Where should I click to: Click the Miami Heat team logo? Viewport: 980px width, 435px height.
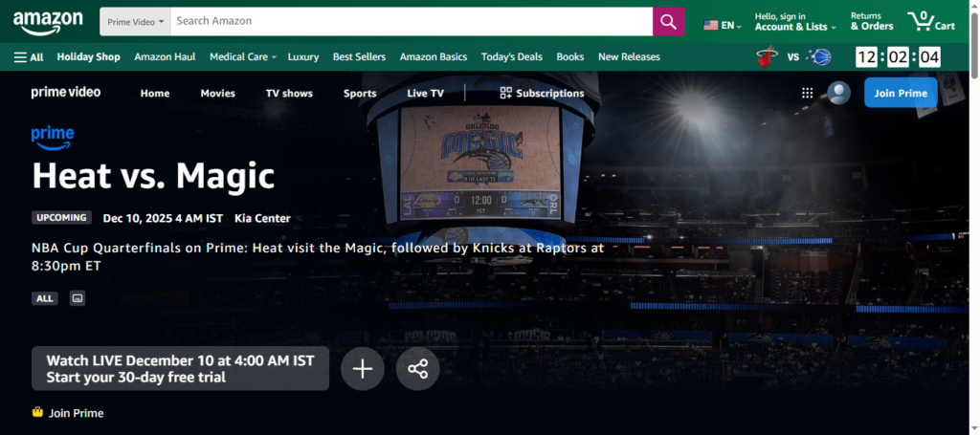[x=767, y=57]
